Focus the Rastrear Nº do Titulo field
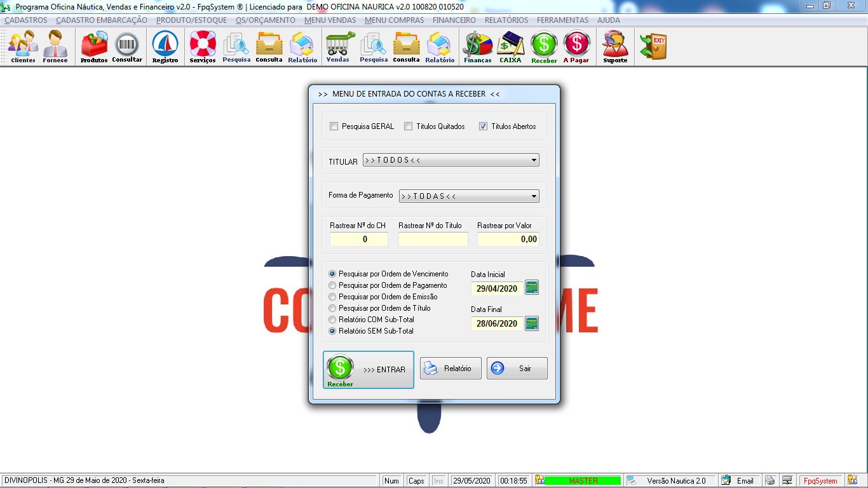Screen dimensions: 868x488 [433, 239]
